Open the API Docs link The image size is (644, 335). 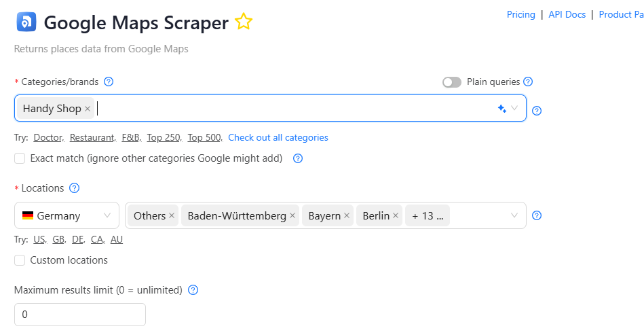(x=567, y=14)
